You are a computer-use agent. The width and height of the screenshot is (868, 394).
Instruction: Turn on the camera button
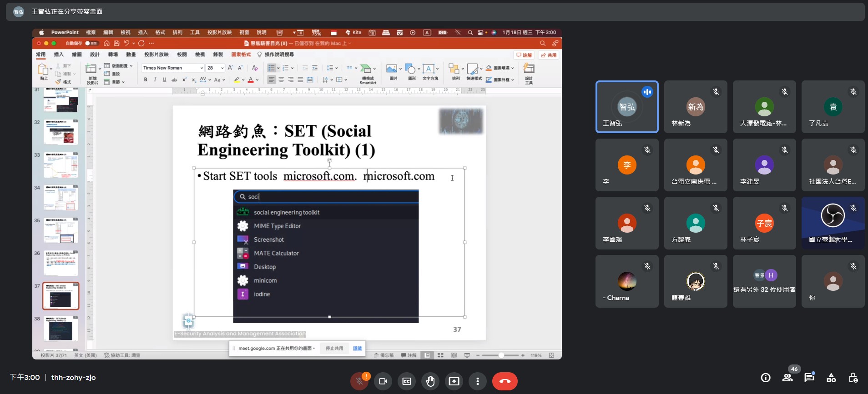click(x=383, y=381)
